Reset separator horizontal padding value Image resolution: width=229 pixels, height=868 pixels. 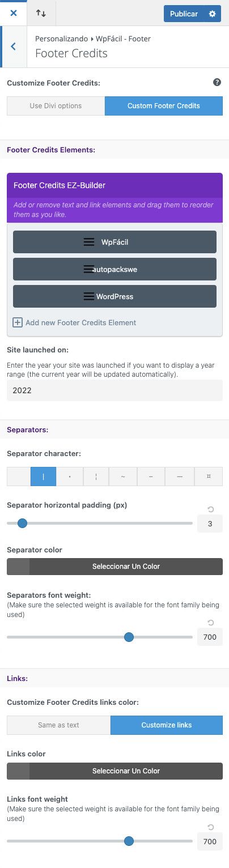pos(211,509)
